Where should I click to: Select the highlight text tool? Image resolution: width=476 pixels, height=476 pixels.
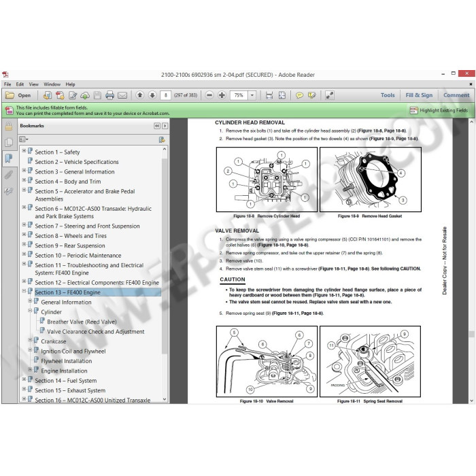[x=311, y=95]
